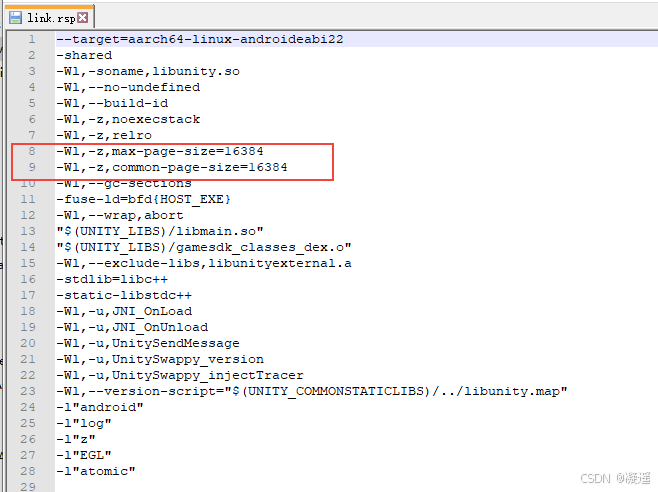Viewport: 658px width, 492px height.
Task: Click the -z,noexecstack line
Action: (x=128, y=119)
